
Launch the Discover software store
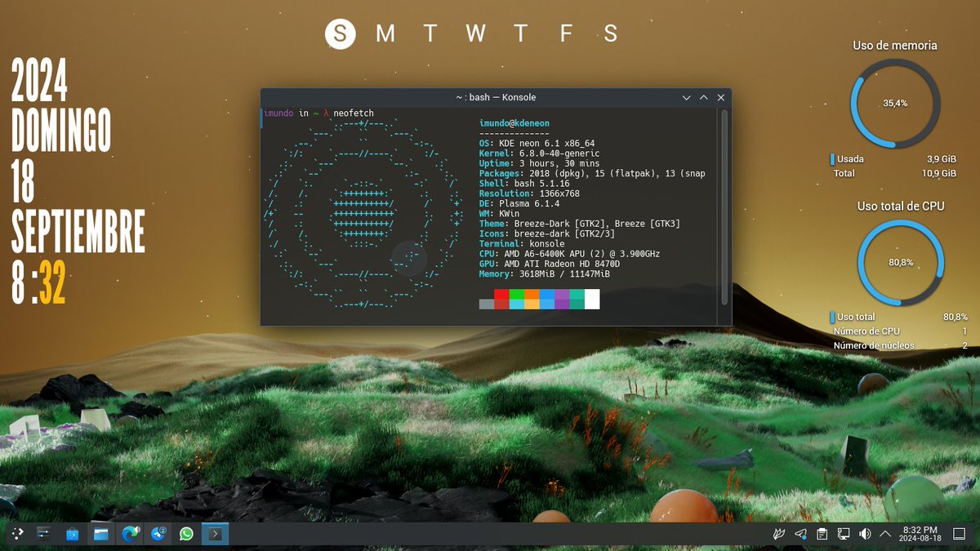click(73, 534)
